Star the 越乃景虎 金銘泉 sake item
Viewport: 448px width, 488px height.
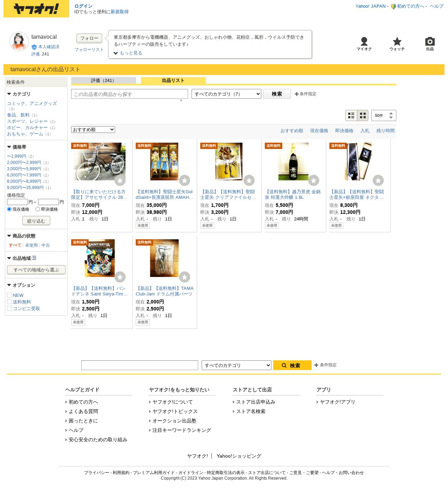coord(314,180)
